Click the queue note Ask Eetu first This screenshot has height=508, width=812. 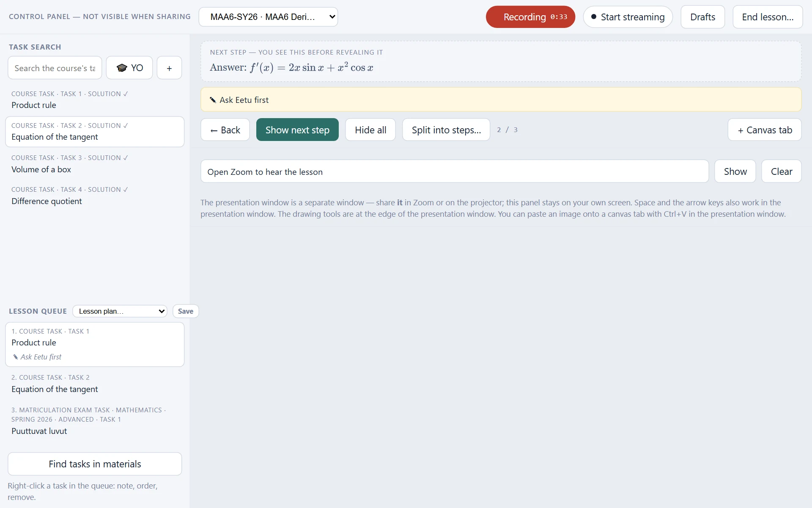37,357
